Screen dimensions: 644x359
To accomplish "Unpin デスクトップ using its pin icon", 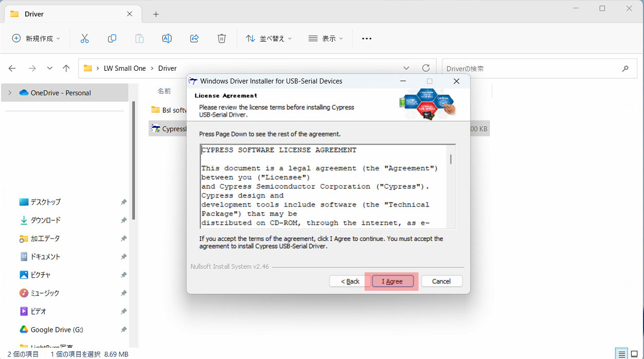I will 124,202.
